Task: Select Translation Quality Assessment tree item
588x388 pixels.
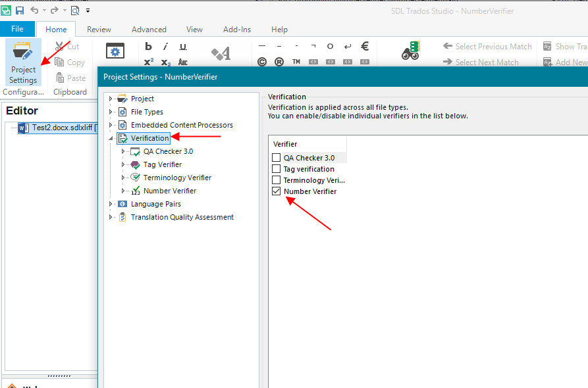Action: tap(182, 217)
